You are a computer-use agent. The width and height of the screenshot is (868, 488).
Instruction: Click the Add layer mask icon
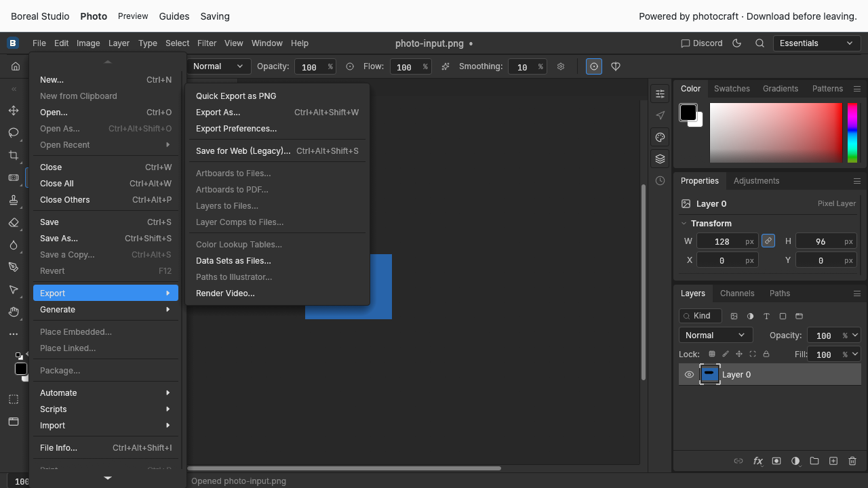[x=776, y=461]
